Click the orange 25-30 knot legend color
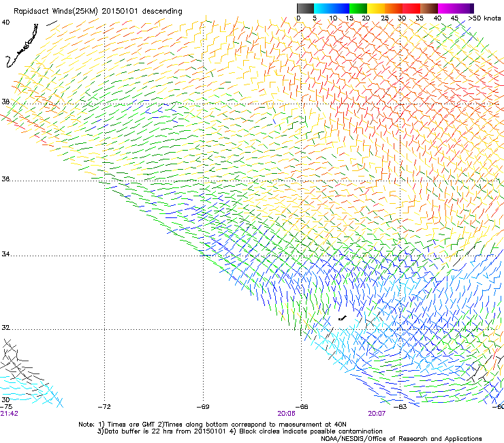 394,8
